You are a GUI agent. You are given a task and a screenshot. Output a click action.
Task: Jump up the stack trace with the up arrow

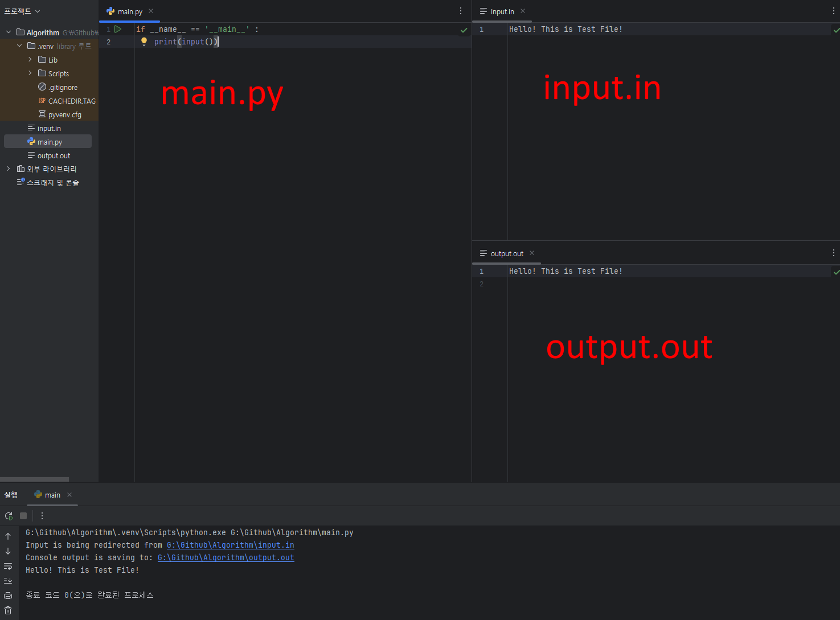pyautogui.click(x=8, y=536)
